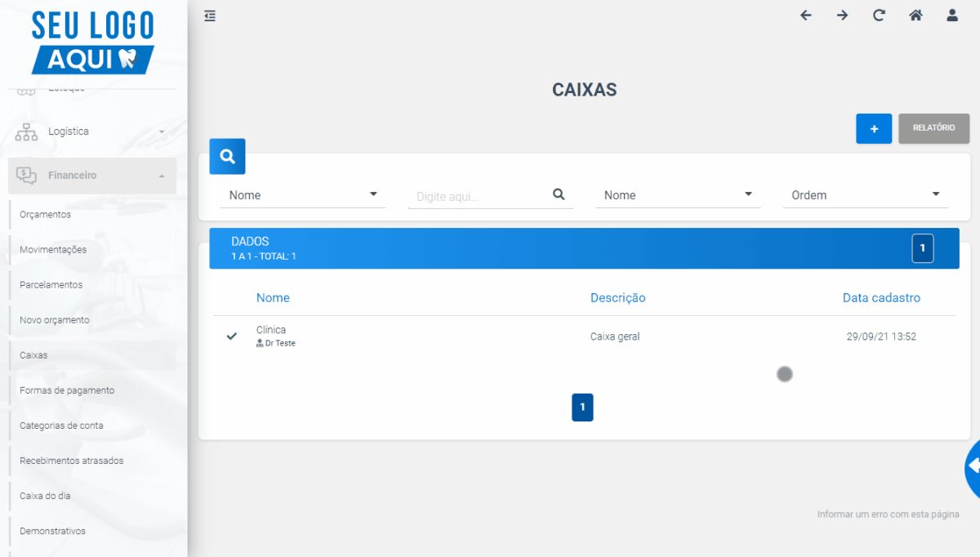The height and width of the screenshot is (557, 980).
Task: Click the Logística sidebar icon
Action: coord(27,131)
